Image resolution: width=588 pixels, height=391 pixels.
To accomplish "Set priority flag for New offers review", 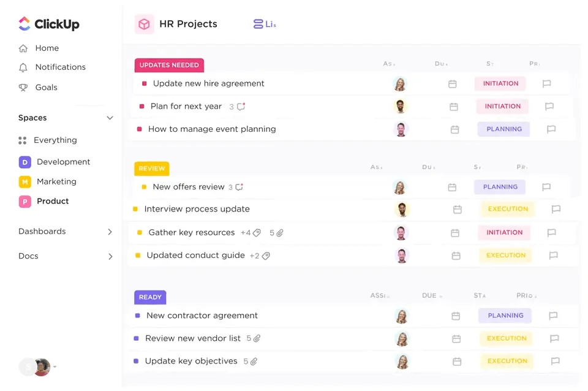I will [546, 187].
